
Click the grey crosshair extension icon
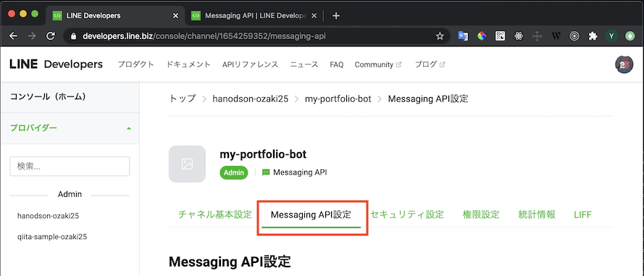(x=538, y=36)
